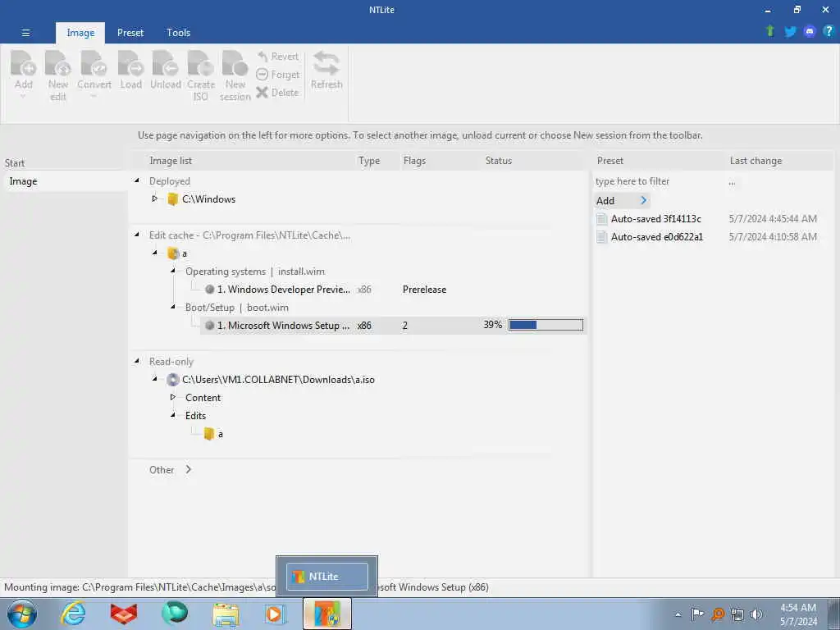The height and width of the screenshot is (630, 840).
Task: Switch to the Image ribbon tab
Action: pos(80,33)
